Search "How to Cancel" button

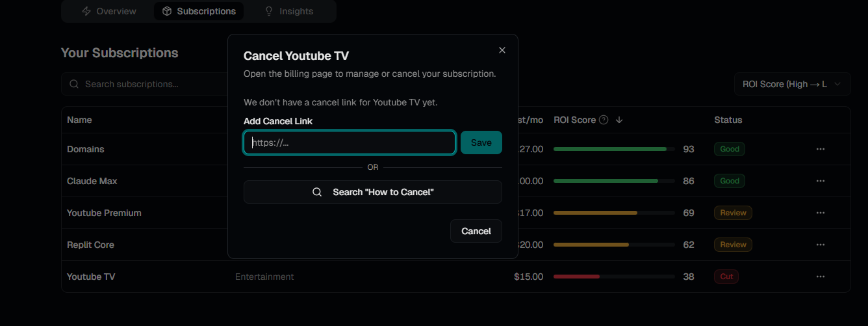pos(373,192)
